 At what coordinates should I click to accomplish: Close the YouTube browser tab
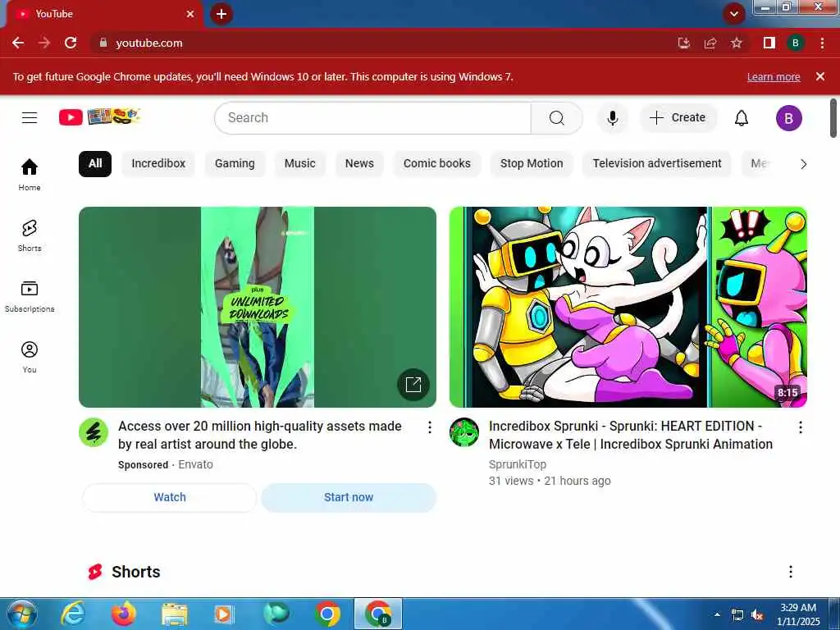[190, 14]
